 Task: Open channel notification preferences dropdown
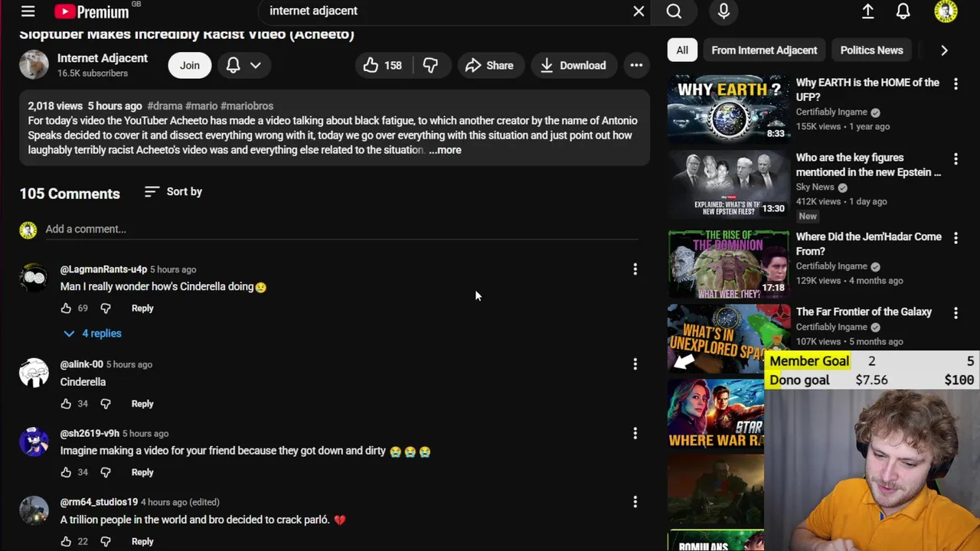(244, 66)
